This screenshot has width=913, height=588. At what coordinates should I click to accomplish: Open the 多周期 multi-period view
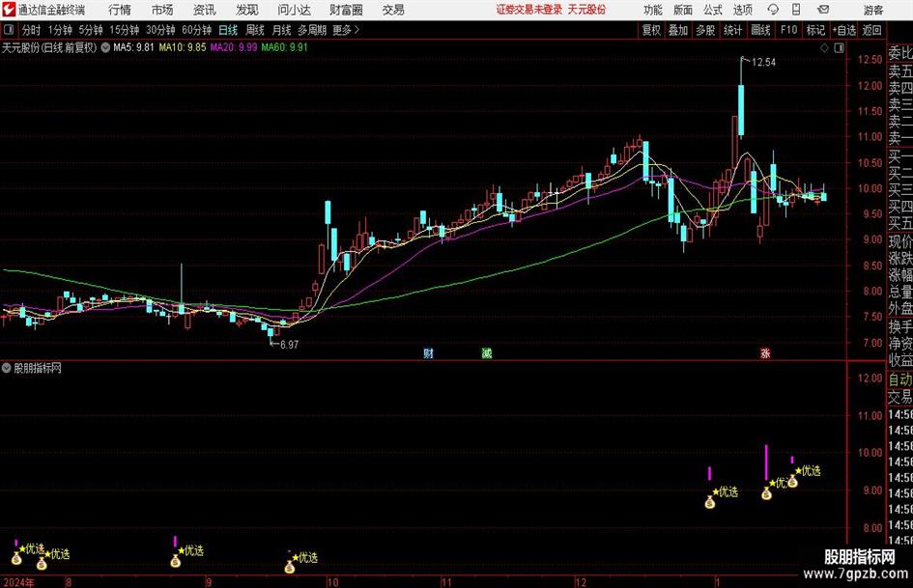click(x=312, y=30)
